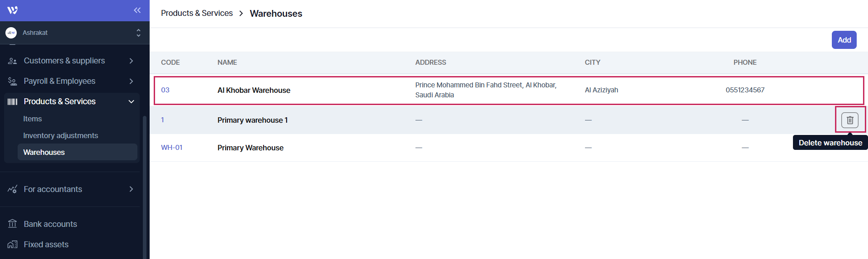The width and height of the screenshot is (868, 259).
Task: Click the trash icon to delete the warehouse
Action: (x=849, y=120)
